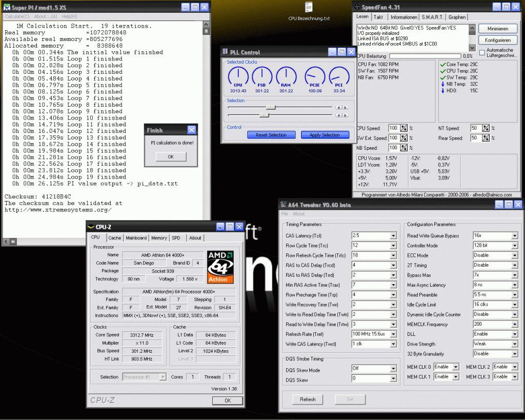525x420 pixels.
Task: Open CPU Bezeichnung.txt desktop file
Action: coord(309,11)
